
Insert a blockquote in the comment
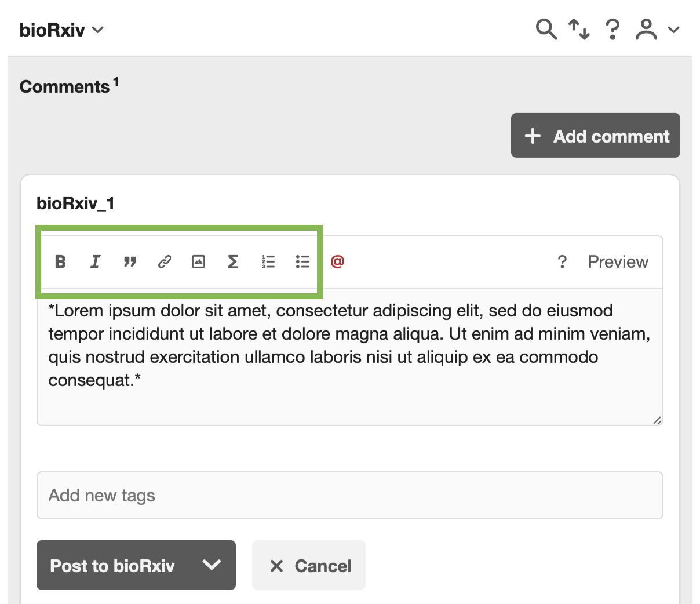(x=130, y=262)
